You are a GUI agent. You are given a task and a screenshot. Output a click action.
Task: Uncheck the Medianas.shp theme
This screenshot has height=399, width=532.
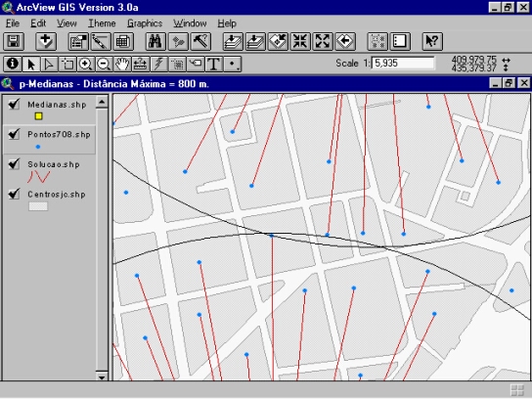(14, 104)
